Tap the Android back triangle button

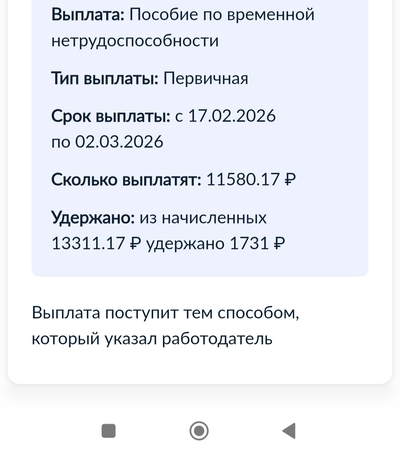coord(289,431)
